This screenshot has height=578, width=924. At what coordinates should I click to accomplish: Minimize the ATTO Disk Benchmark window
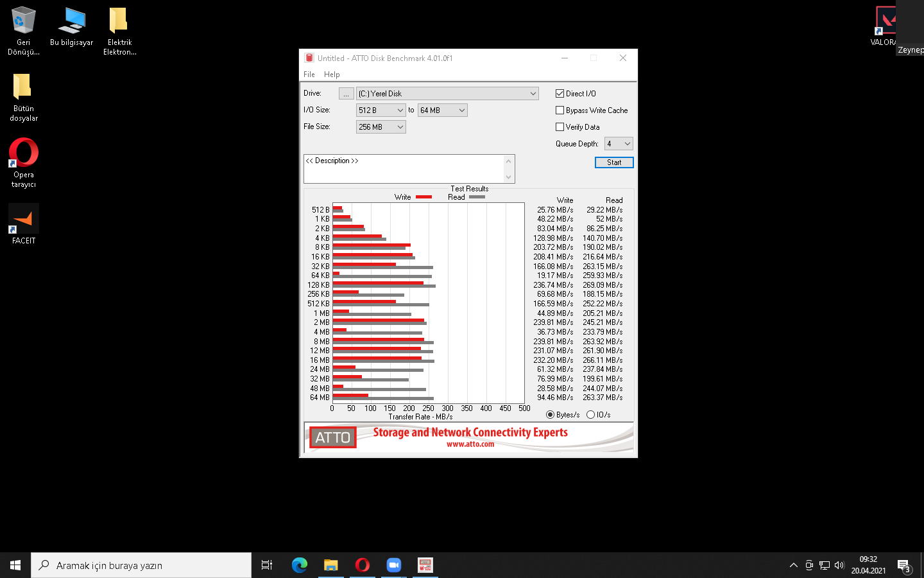coord(565,58)
